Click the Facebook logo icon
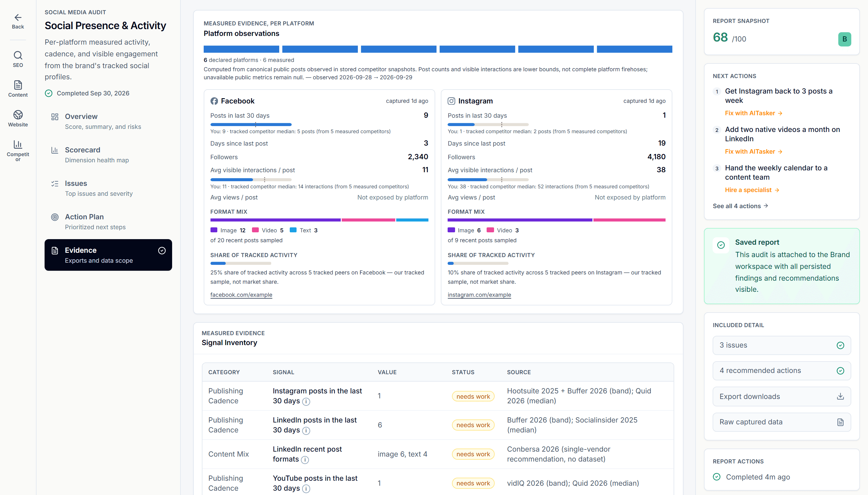 point(214,101)
